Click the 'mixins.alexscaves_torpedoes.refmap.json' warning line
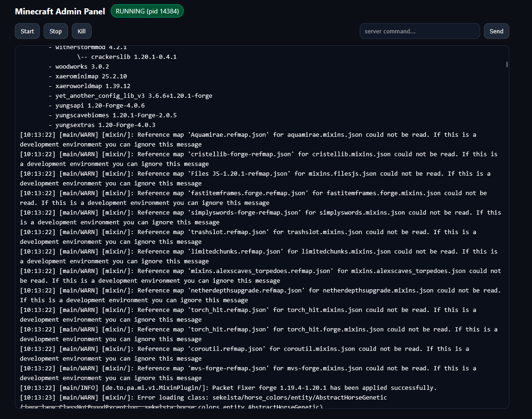The height and width of the screenshot is (419, 532). (x=260, y=276)
